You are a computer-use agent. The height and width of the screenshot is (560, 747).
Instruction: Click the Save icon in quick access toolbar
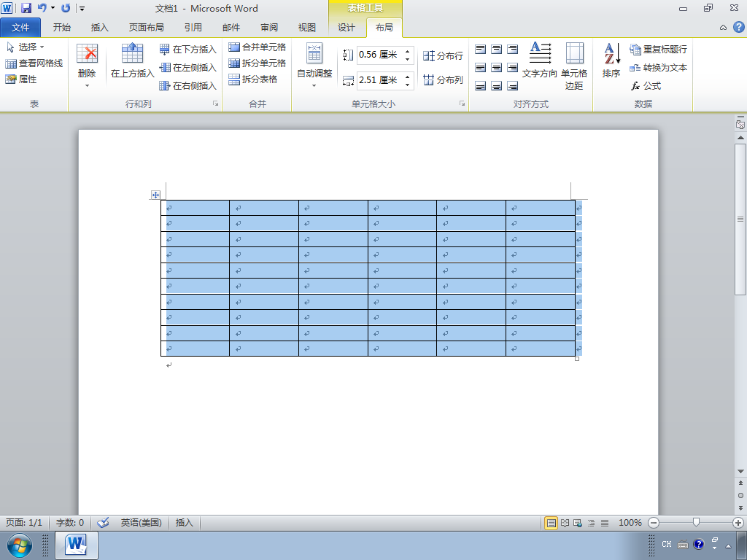click(x=26, y=8)
